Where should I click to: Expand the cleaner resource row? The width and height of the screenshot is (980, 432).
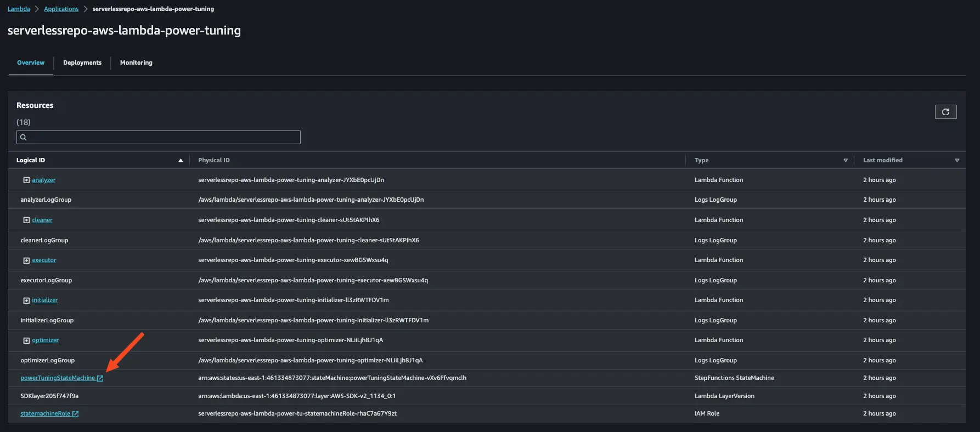tap(26, 220)
